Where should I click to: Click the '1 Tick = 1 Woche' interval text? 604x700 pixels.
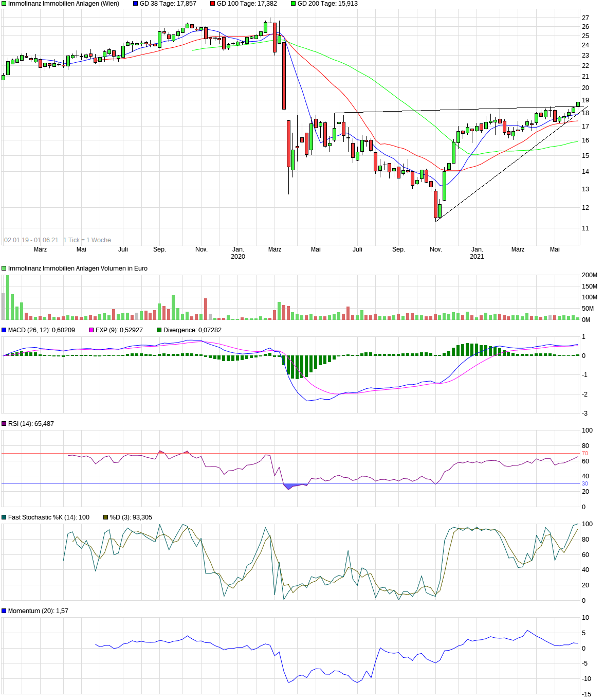click(87, 240)
